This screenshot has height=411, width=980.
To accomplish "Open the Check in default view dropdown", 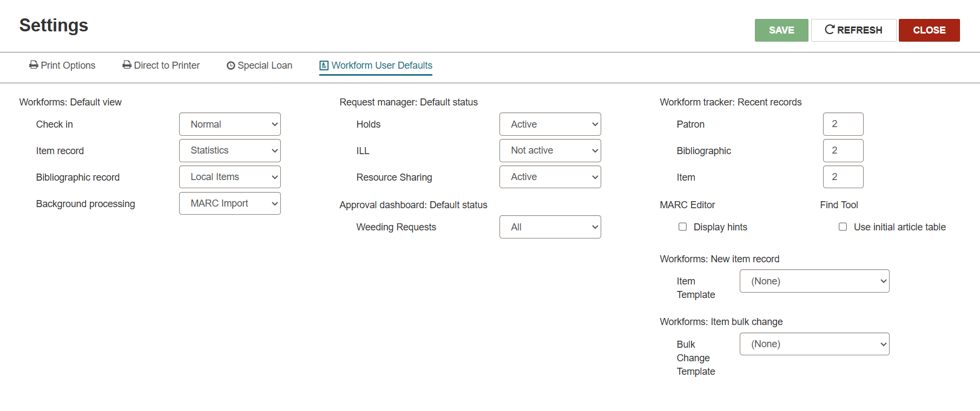I will tap(230, 124).
